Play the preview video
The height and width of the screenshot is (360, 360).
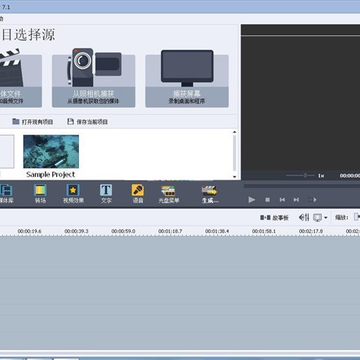[x=252, y=200]
